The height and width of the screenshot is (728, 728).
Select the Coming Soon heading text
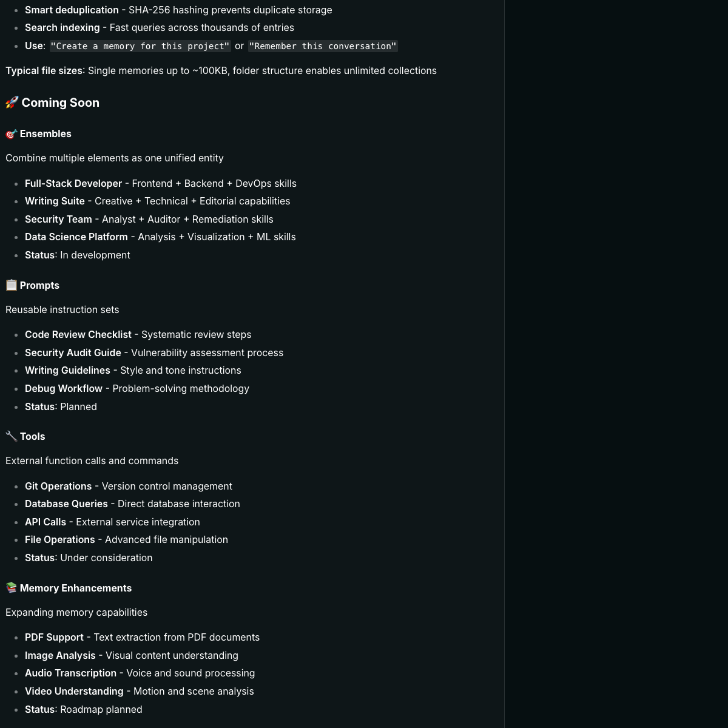pos(60,103)
